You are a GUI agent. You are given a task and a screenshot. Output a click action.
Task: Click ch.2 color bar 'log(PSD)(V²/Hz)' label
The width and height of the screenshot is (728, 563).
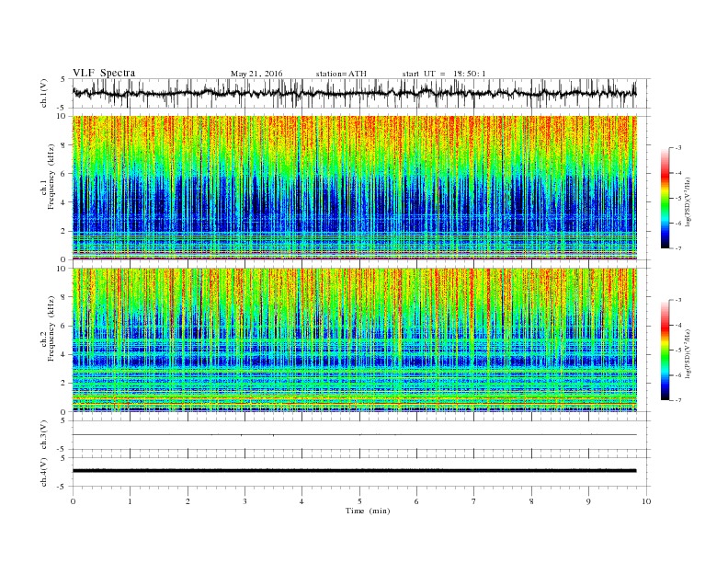tap(688, 353)
